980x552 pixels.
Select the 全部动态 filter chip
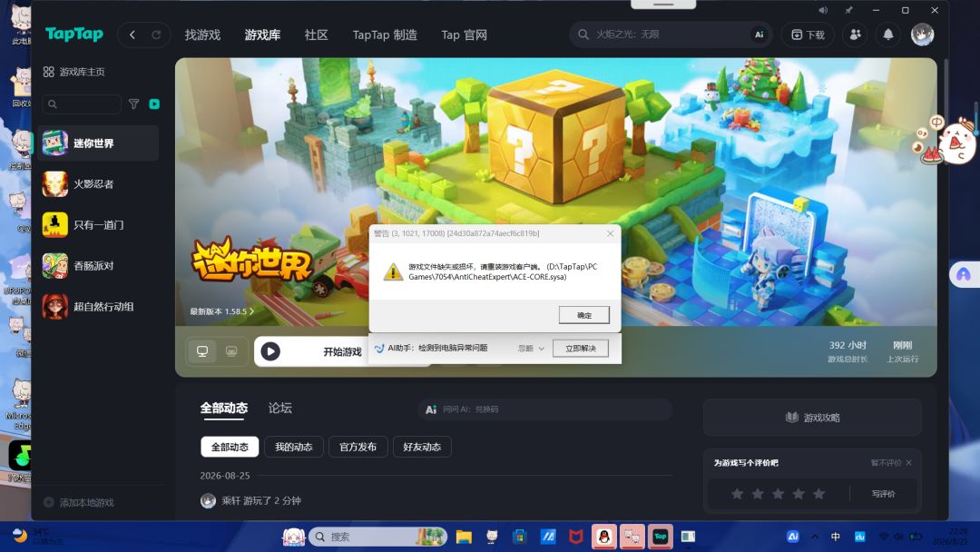(230, 447)
